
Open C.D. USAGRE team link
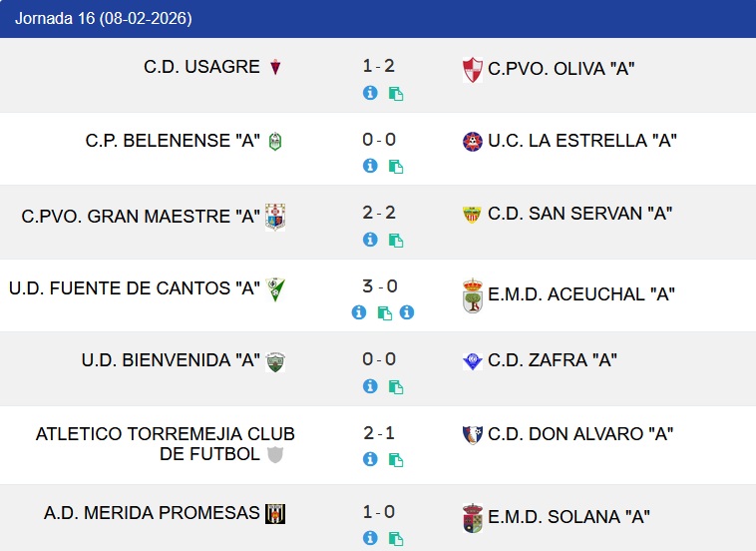point(201,68)
